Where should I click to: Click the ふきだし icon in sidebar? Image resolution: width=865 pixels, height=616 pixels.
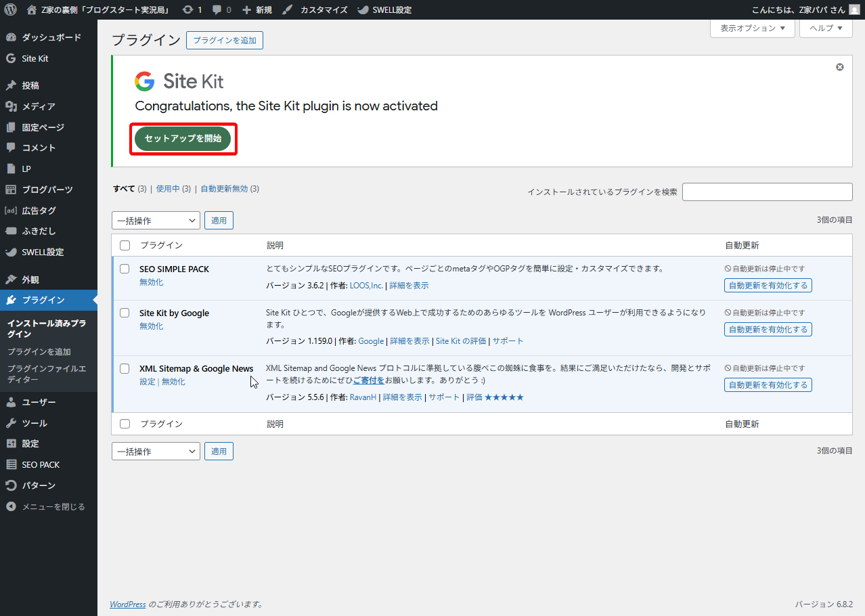point(11,231)
